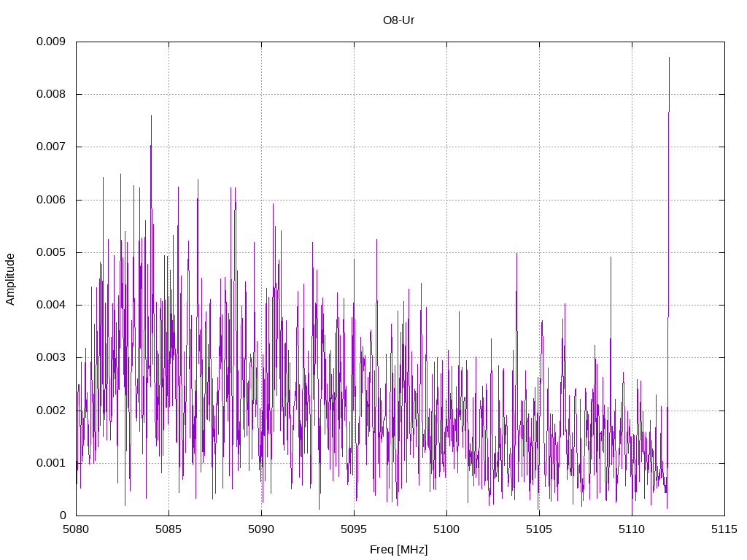This screenshot has height=560, width=747.
Task: Click the y-axis tick label 0.006
Action: (x=51, y=200)
